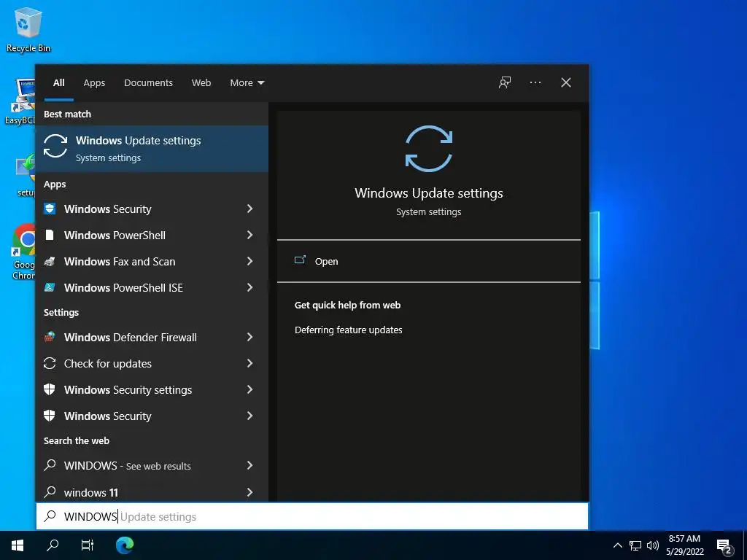Open the taskbar clock and date
This screenshot has width=747, height=560.
pos(684,545)
